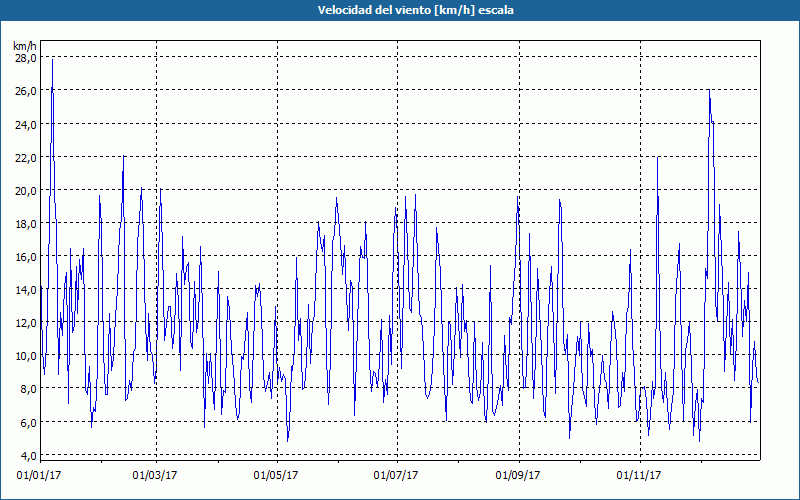Image resolution: width=800 pixels, height=500 pixels.
Task: Click the December peak at 26 km/h
Action: pyautogui.click(x=709, y=91)
